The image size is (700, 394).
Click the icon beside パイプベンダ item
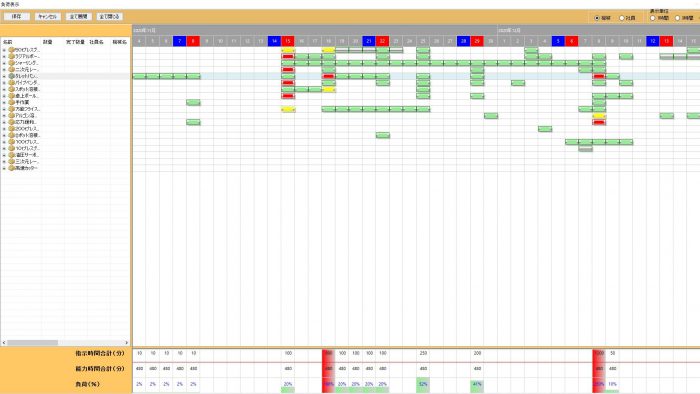tap(12, 83)
